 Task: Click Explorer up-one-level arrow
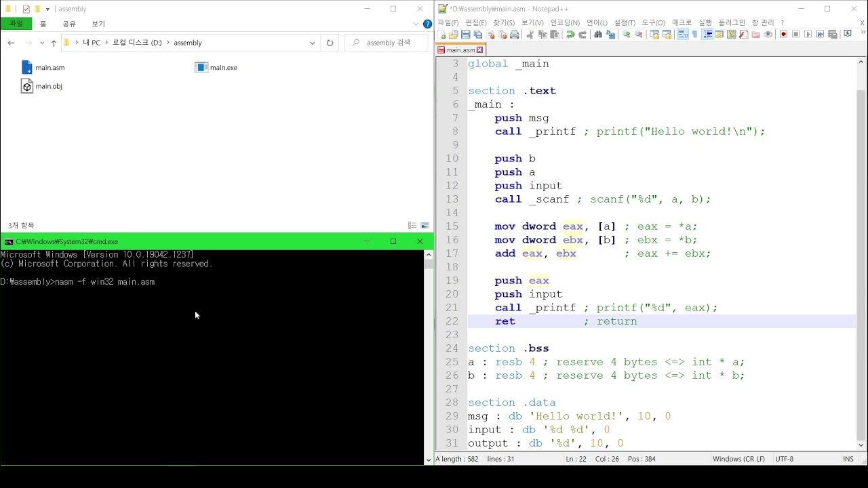pos(54,43)
